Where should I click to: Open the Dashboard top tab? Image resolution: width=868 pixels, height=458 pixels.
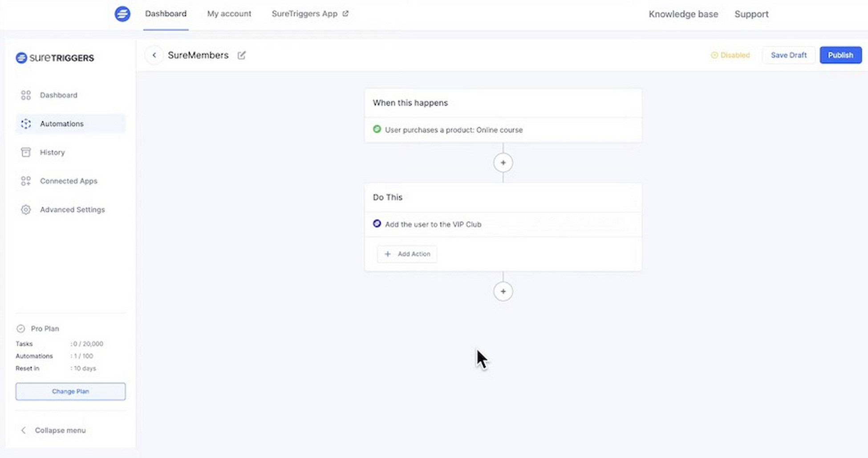(166, 14)
